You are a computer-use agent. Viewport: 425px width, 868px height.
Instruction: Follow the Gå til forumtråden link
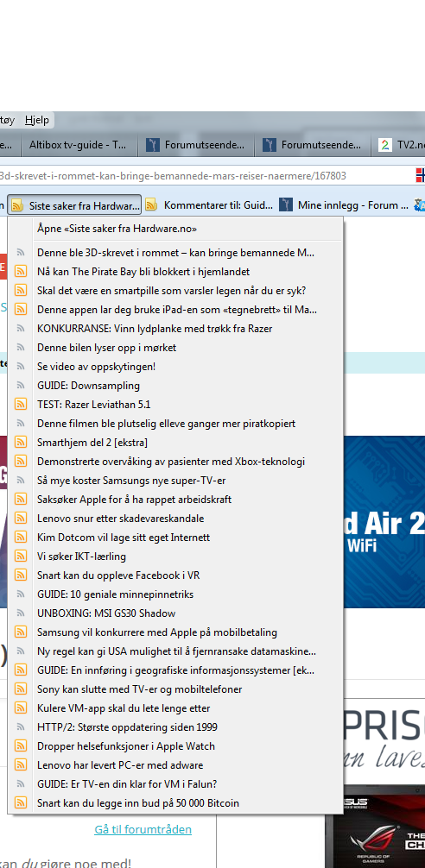(143, 829)
